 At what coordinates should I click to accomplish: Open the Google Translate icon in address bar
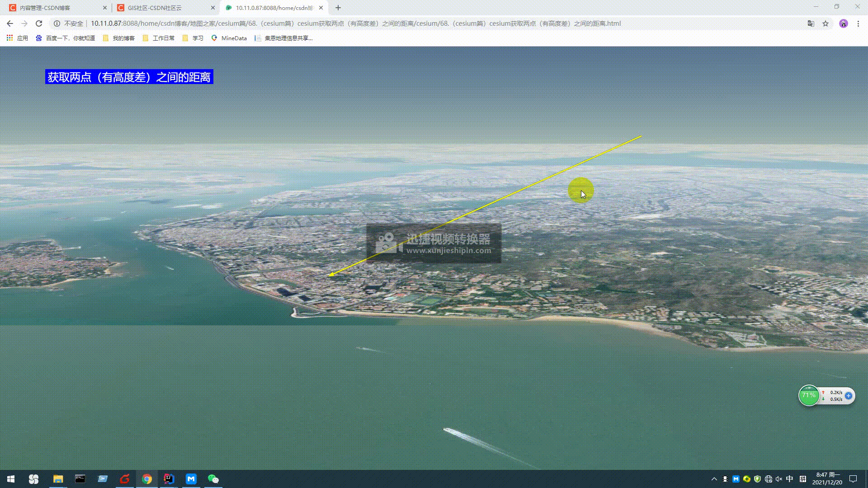coord(811,23)
